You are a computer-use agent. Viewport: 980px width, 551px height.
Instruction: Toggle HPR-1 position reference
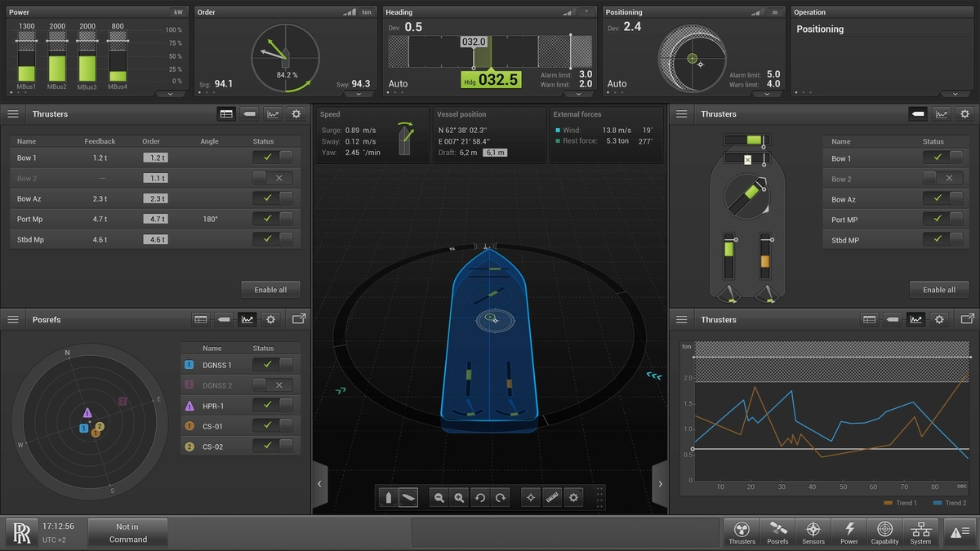(273, 405)
